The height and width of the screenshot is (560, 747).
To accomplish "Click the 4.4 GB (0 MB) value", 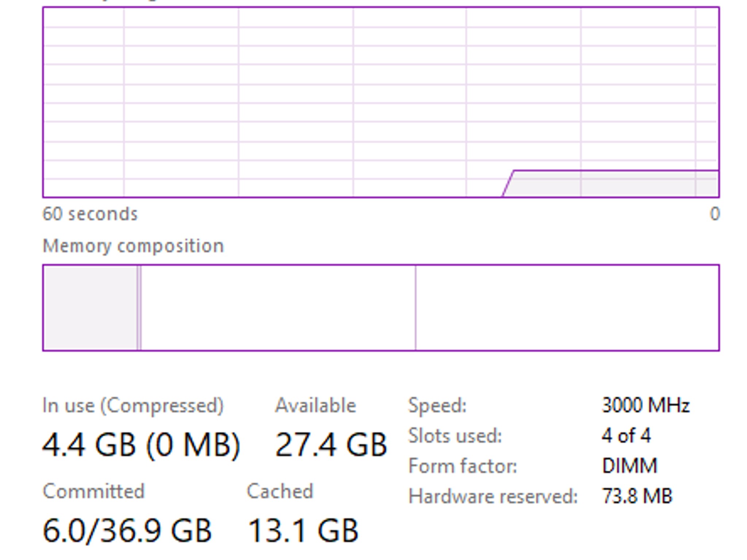I will click(142, 445).
